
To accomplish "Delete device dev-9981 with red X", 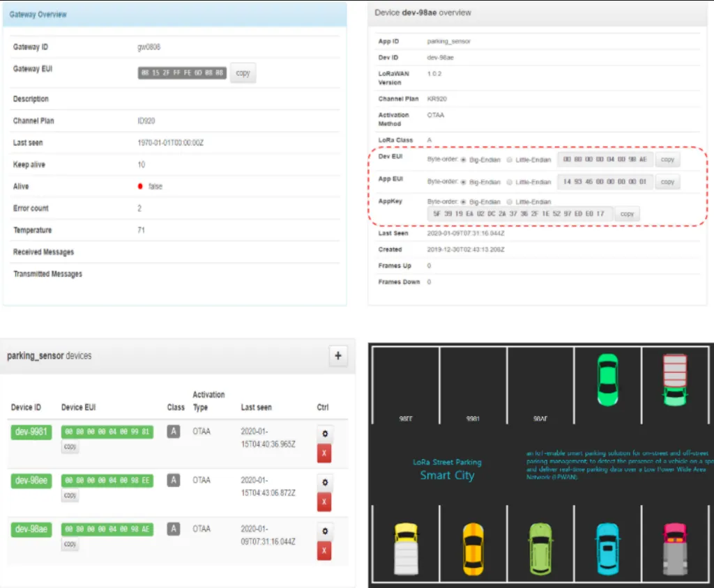I will (x=324, y=454).
